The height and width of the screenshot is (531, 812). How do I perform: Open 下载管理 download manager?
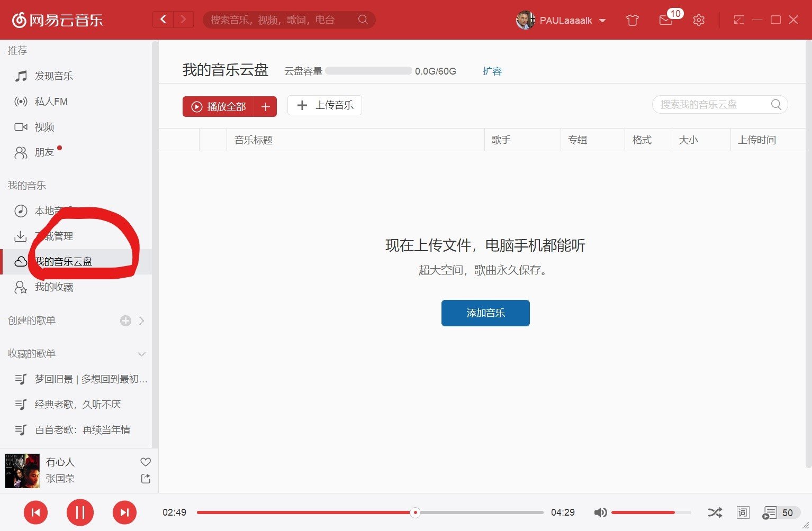point(56,236)
